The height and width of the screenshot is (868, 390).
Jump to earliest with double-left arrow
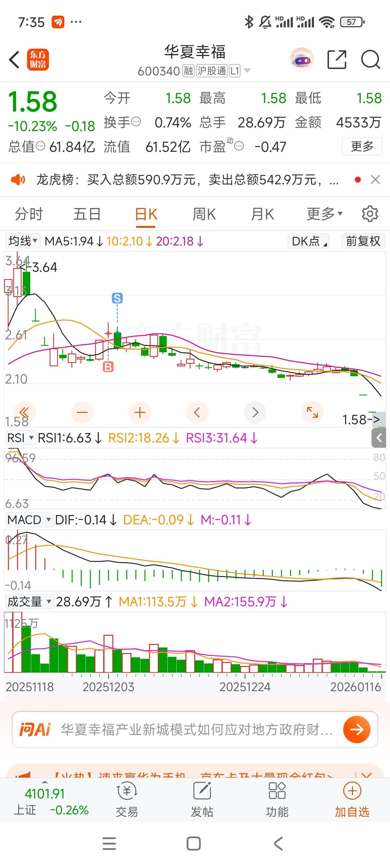[25, 412]
